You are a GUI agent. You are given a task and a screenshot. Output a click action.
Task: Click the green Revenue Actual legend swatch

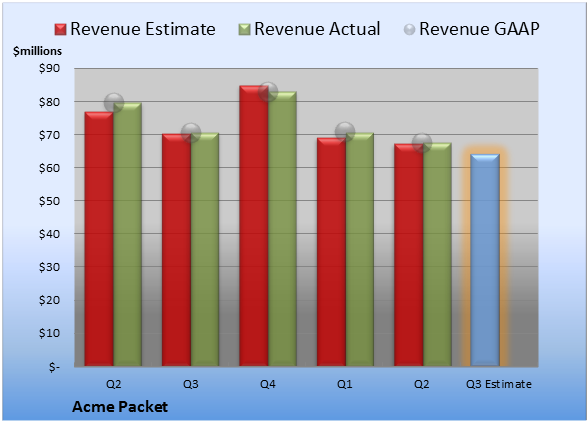(244, 30)
